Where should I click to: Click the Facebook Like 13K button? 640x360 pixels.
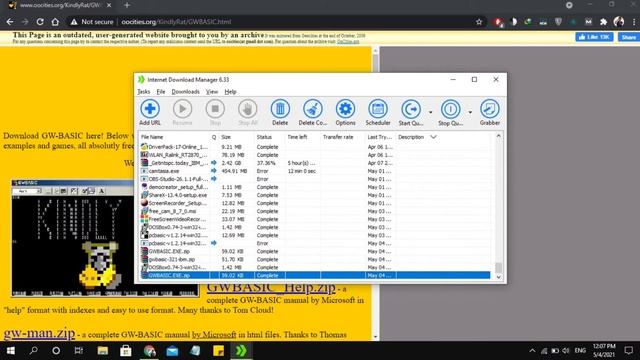click(594, 37)
